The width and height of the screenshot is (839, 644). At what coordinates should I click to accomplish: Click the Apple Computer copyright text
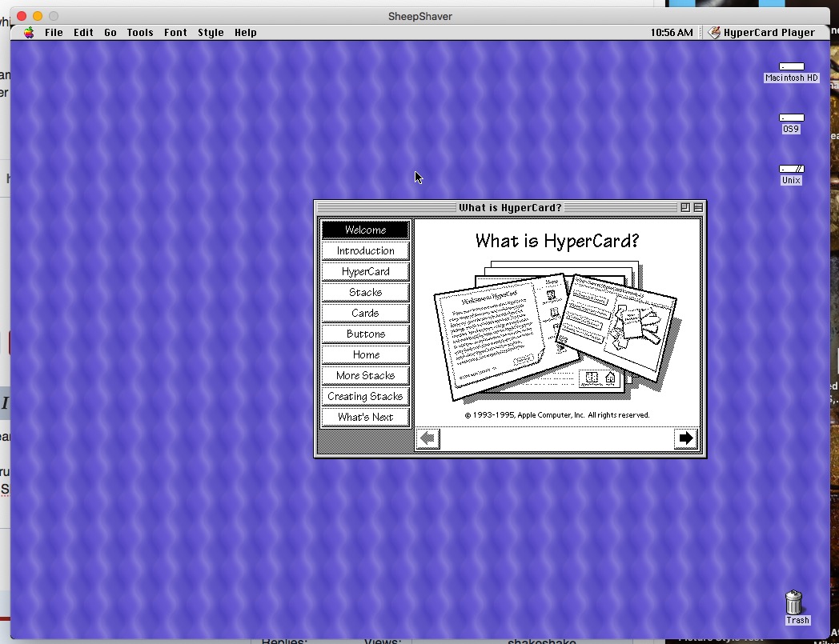click(557, 415)
